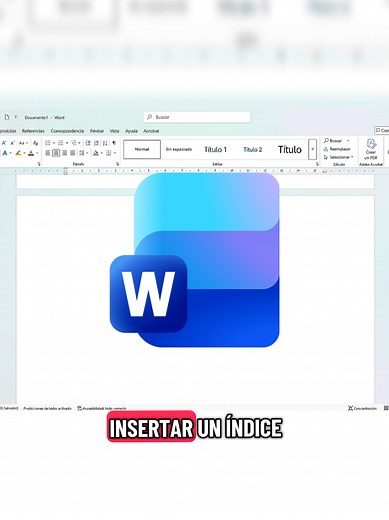Open the Seleccionar dropdown
This screenshot has width=389, height=520.
[x=338, y=157]
